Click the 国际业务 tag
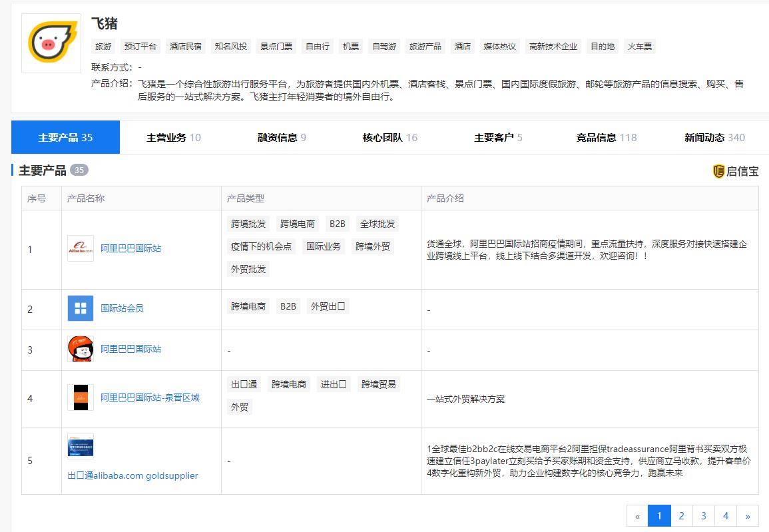769x532 pixels. click(x=323, y=246)
